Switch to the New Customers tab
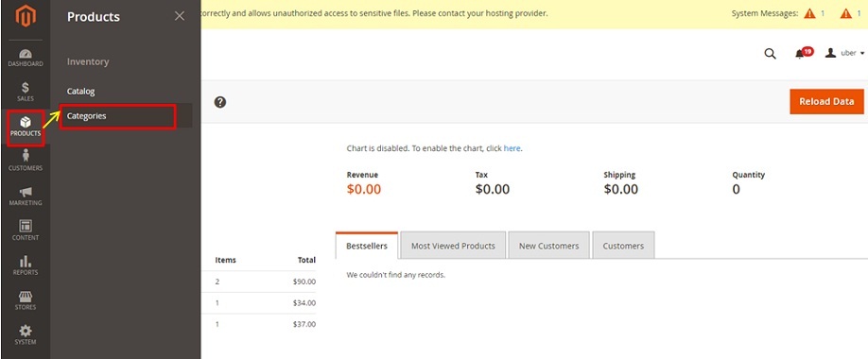The image size is (868, 359). pyautogui.click(x=548, y=246)
